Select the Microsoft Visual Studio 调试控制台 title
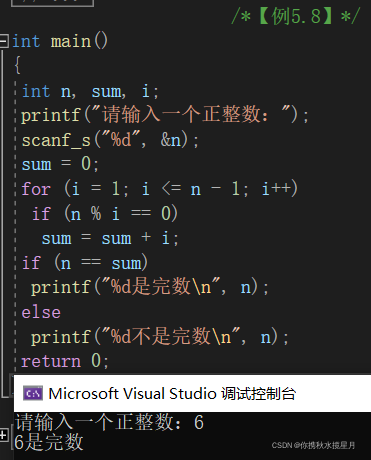Viewport: 371px width, 460px height. (x=172, y=394)
